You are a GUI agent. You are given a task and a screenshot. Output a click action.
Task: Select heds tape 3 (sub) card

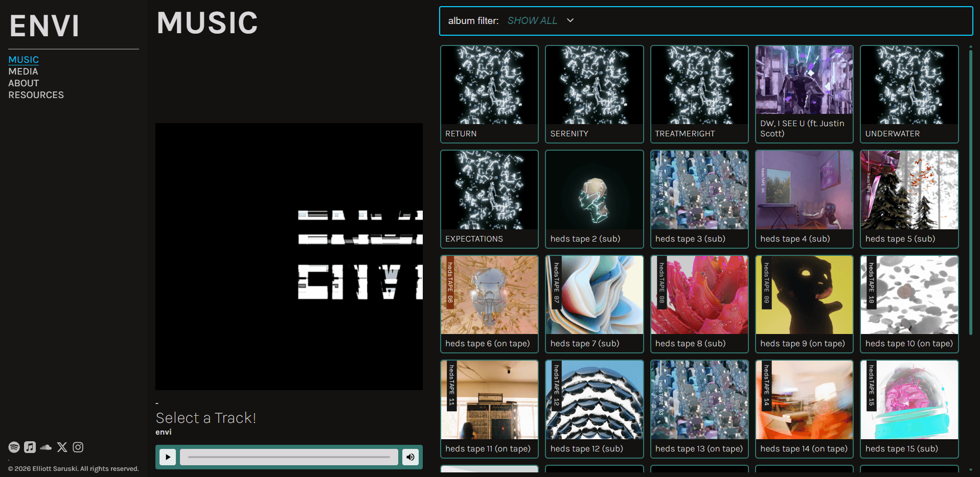tap(699, 199)
